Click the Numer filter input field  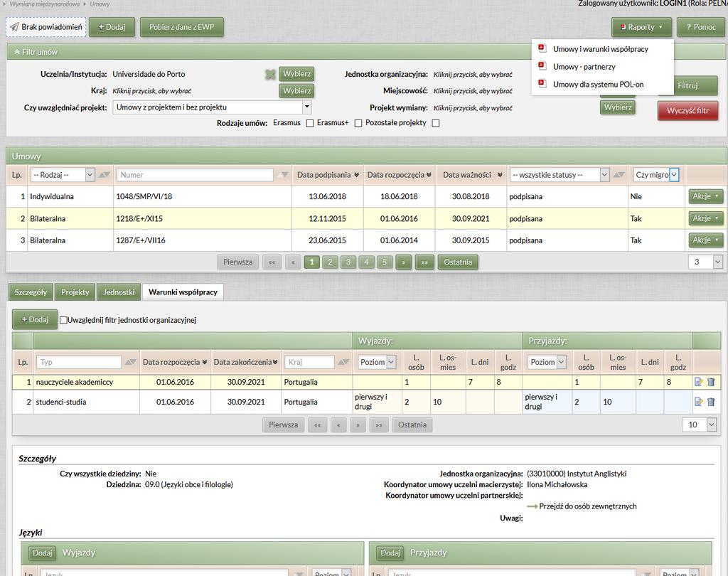[195, 175]
